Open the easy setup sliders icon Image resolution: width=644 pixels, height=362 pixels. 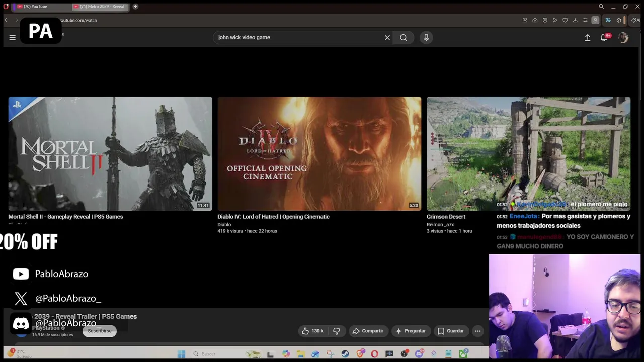[585, 20]
